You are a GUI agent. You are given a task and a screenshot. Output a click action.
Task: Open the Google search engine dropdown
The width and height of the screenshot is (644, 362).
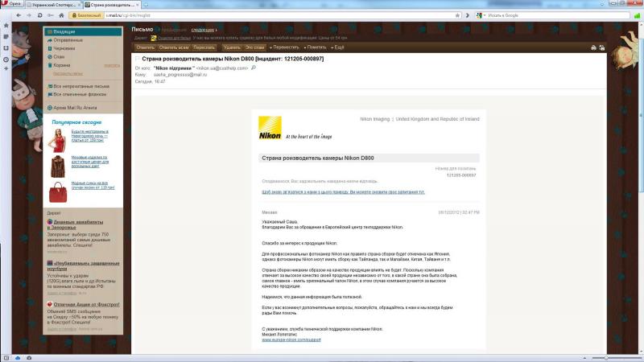coord(481,15)
